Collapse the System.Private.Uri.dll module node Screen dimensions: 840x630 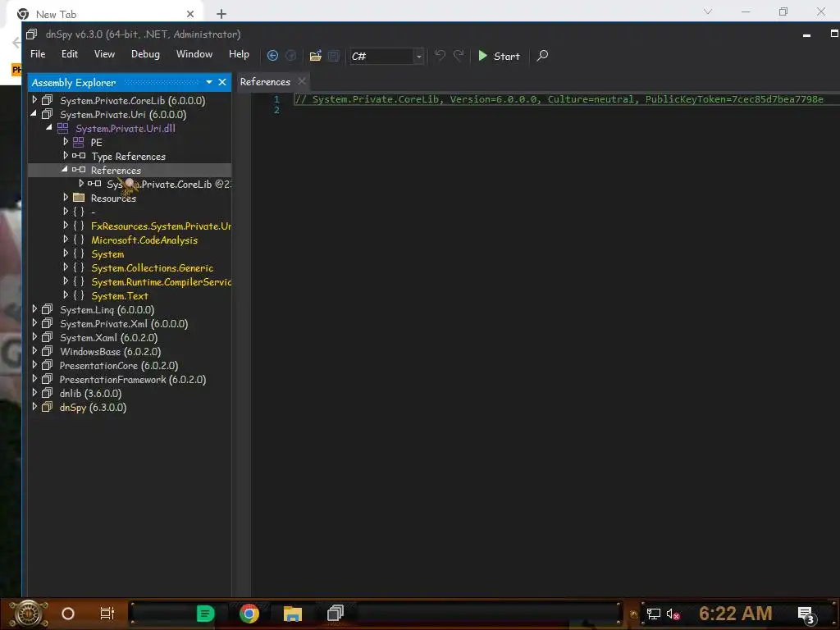click(x=49, y=127)
